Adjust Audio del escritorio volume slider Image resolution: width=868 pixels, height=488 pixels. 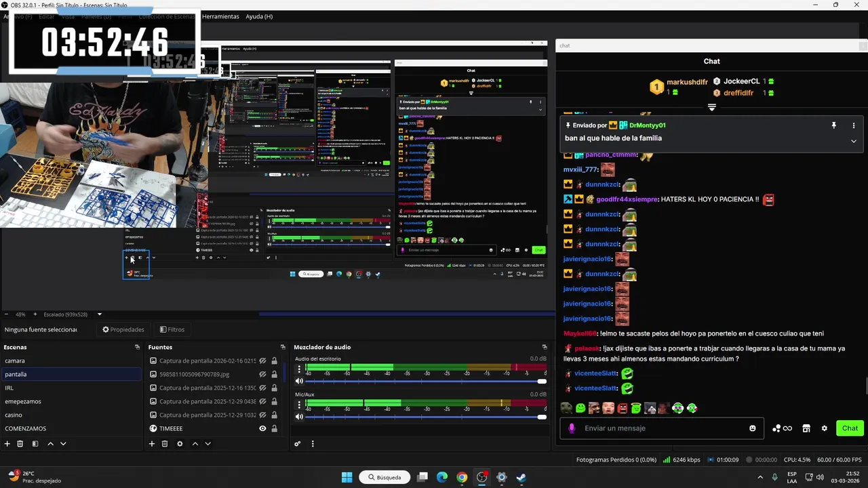point(426,382)
